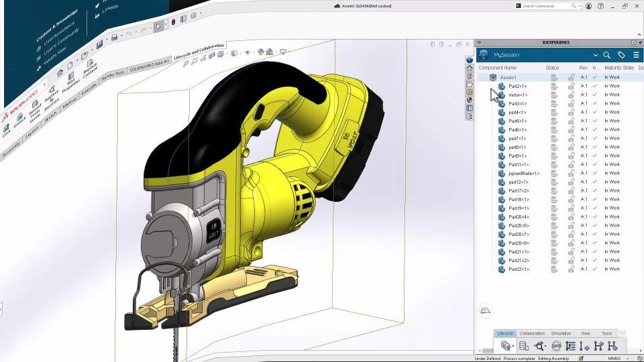
Task: Collapse the 3DEXPERIENCE task pane with double chevron
Action: [x=479, y=42]
